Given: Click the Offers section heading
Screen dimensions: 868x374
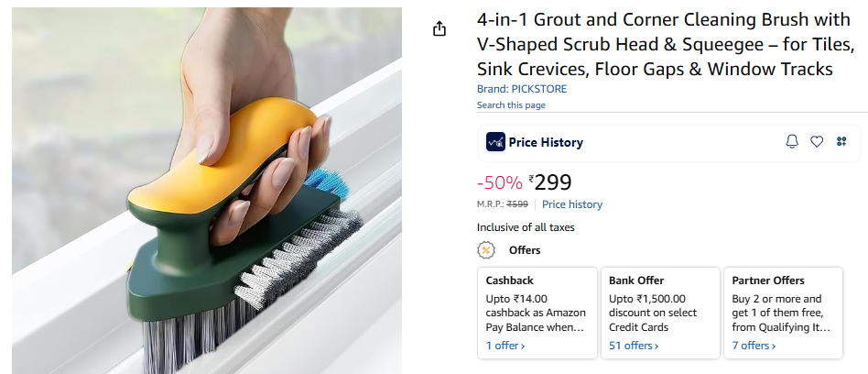Looking at the screenshot, I should pos(525,250).
